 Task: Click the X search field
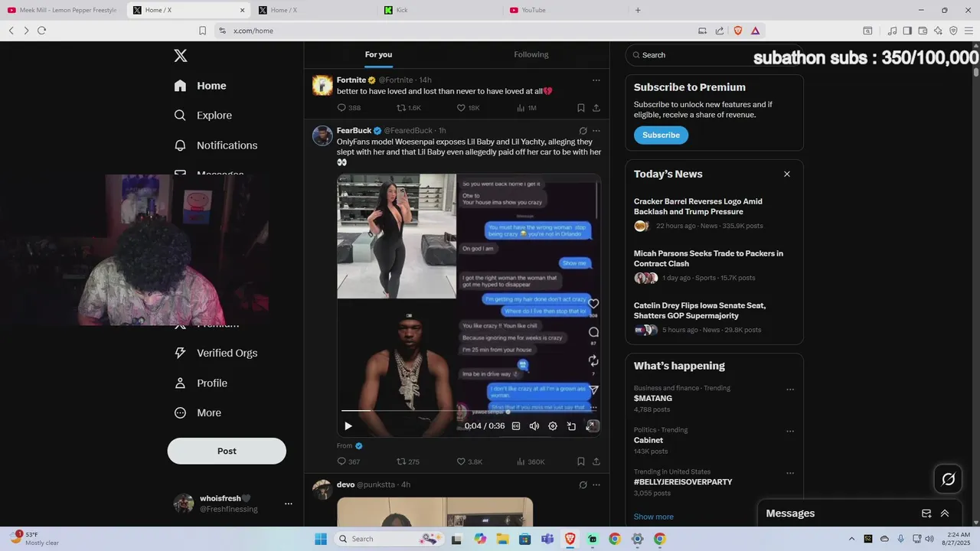point(714,55)
